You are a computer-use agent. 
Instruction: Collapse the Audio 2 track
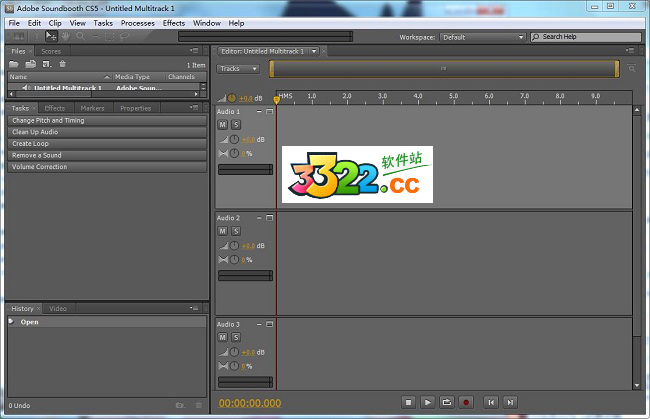259,218
